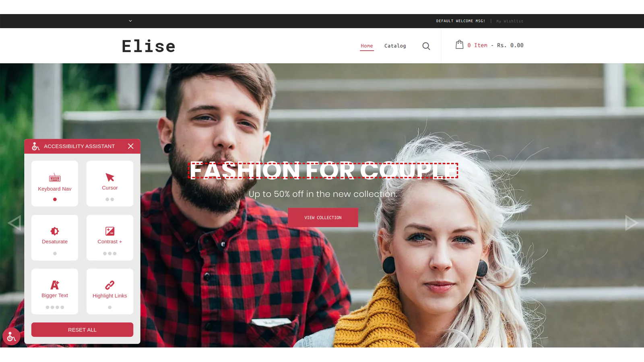Click the RESET ALL button
This screenshot has width=644, height=362.
tap(82, 330)
